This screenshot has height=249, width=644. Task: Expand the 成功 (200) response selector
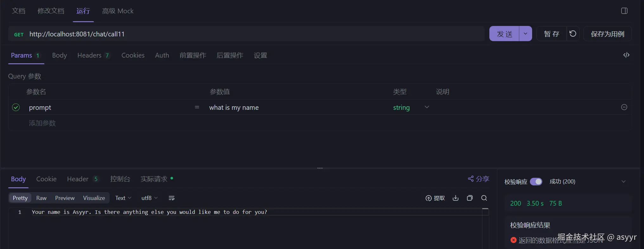623,182
